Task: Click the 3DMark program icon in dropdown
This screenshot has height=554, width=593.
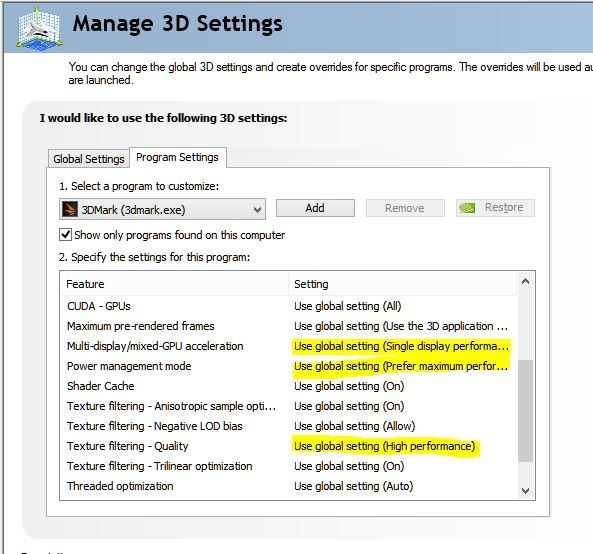Action: (70, 209)
